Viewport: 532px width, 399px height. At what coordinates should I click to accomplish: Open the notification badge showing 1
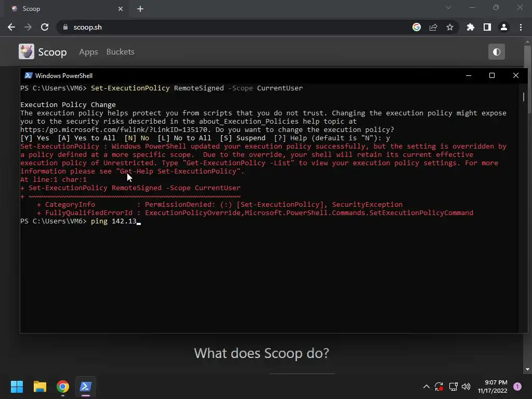[x=517, y=387]
